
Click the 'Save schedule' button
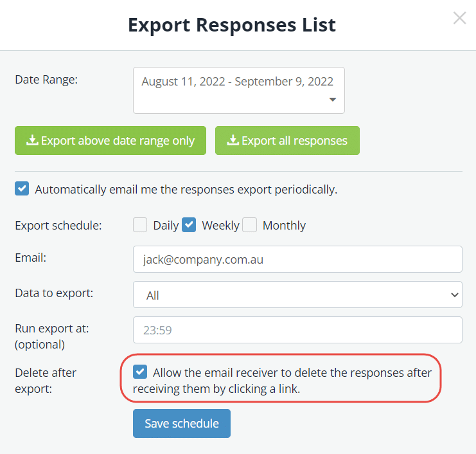[182, 423]
